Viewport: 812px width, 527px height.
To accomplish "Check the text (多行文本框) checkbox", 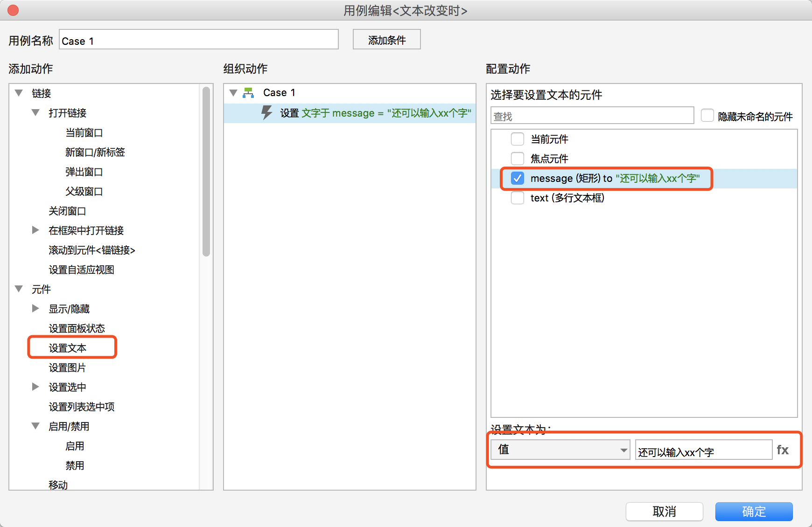I will [x=518, y=198].
